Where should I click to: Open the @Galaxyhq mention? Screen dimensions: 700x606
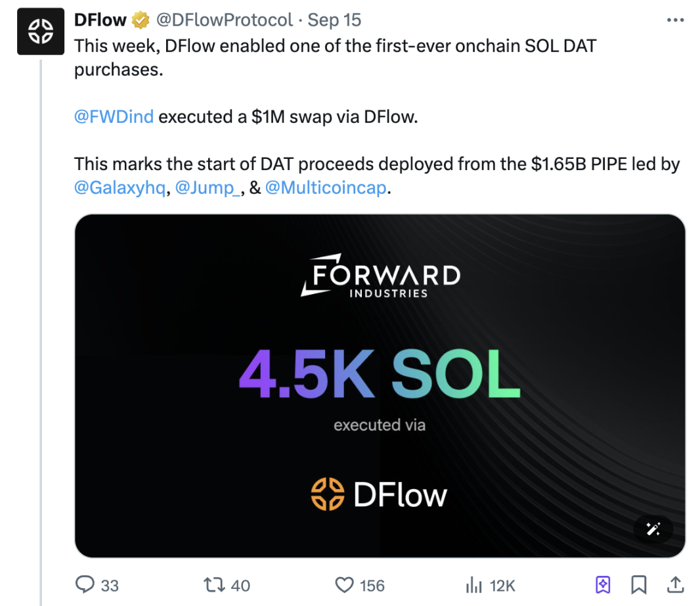tap(120, 188)
